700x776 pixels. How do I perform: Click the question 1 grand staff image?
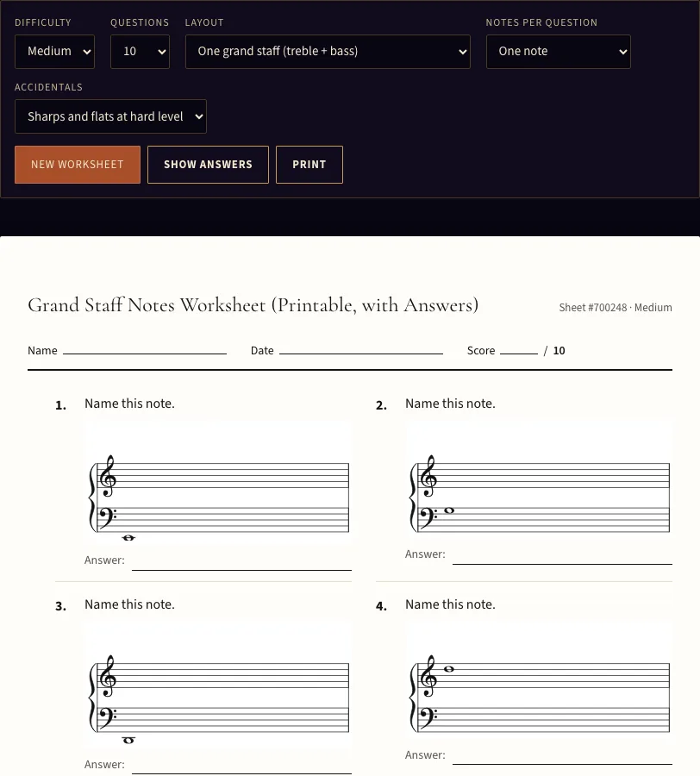pos(218,483)
